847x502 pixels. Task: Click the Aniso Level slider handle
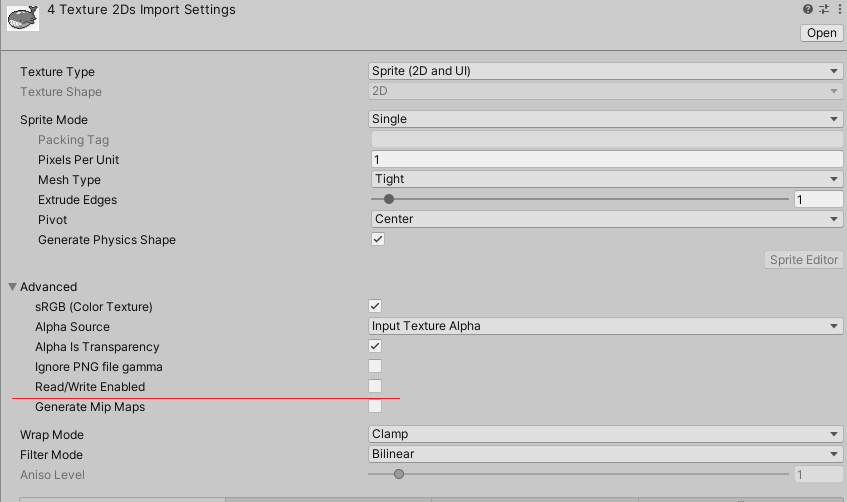(399, 474)
